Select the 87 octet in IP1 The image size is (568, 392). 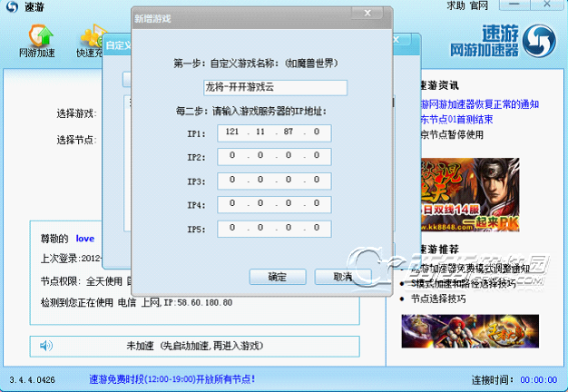(289, 132)
